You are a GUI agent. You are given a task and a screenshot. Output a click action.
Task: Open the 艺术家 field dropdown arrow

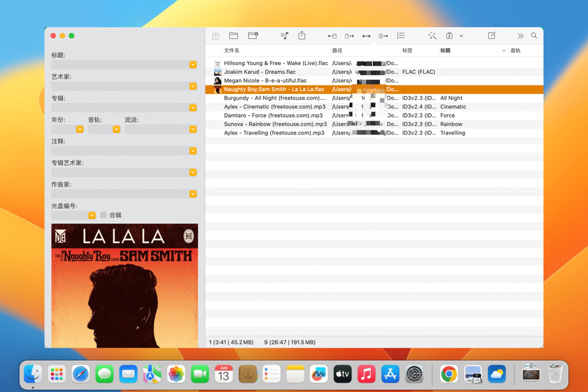tap(193, 87)
